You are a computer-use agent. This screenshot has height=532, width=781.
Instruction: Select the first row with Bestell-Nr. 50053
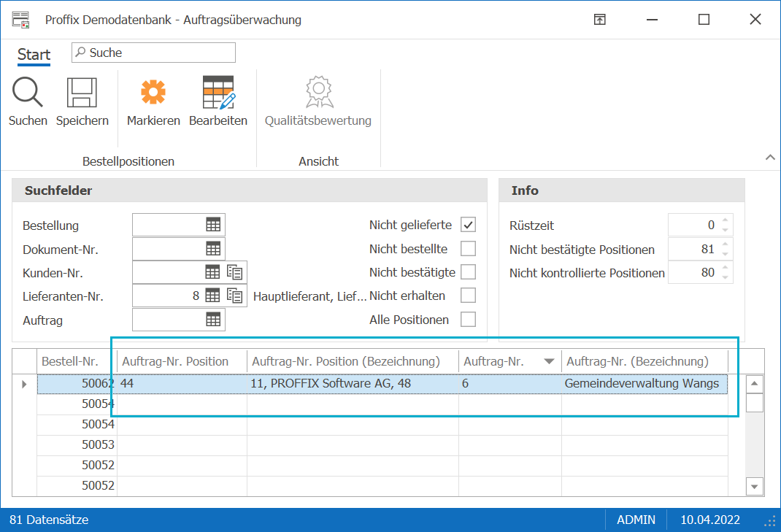click(x=382, y=445)
